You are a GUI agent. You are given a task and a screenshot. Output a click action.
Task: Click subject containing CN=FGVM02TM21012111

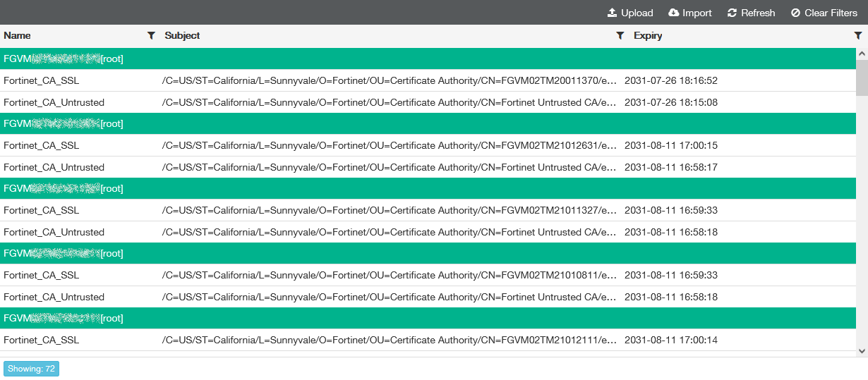(390, 340)
